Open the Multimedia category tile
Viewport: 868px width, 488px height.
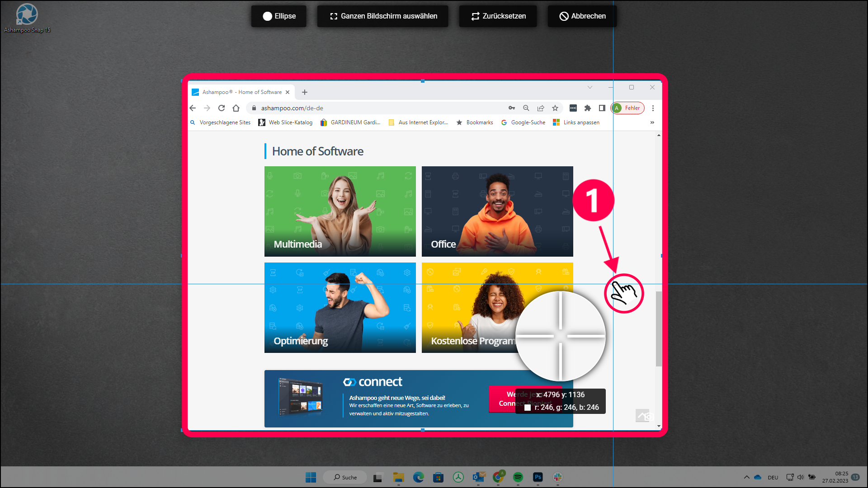tap(340, 211)
